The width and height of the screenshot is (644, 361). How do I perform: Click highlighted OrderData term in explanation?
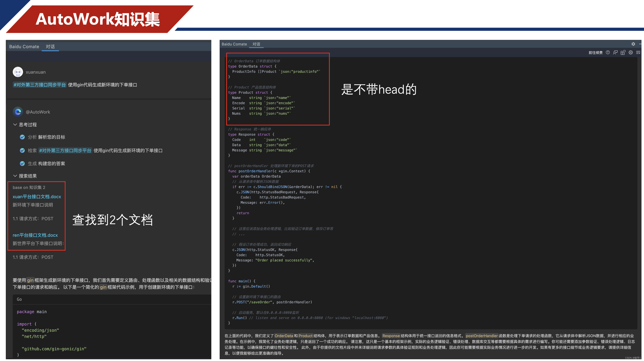284,336
